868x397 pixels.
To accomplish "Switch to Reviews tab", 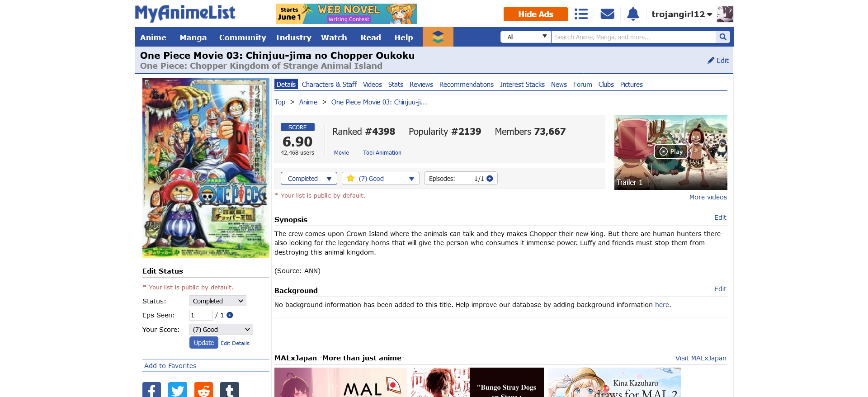I will click(421, 85).
